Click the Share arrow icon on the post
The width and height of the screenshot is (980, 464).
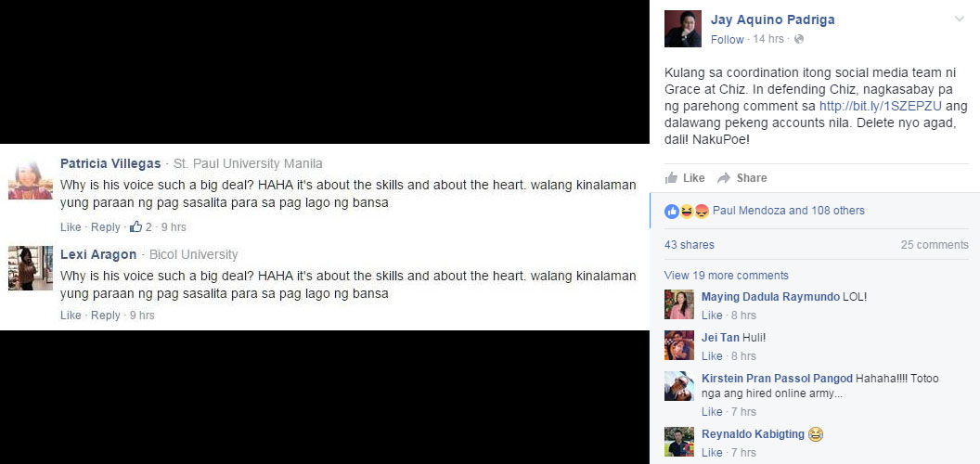point(724,178)
